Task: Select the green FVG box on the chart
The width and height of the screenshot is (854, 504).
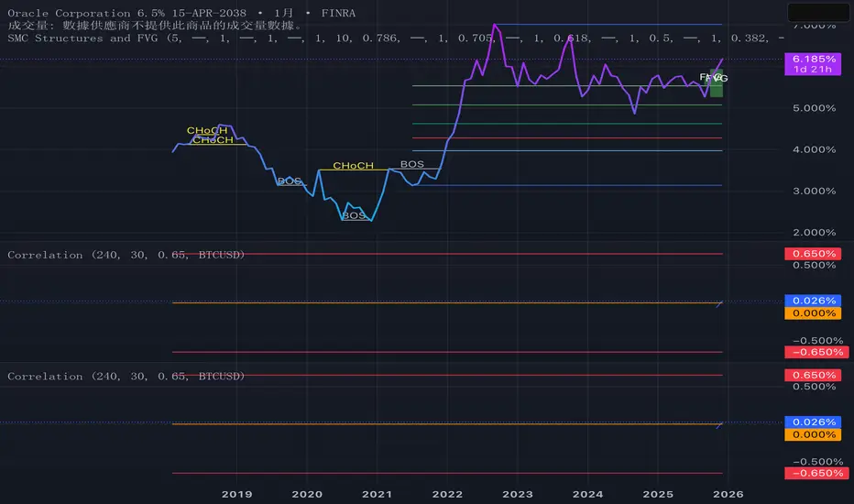Action: (x=717, y=83)
